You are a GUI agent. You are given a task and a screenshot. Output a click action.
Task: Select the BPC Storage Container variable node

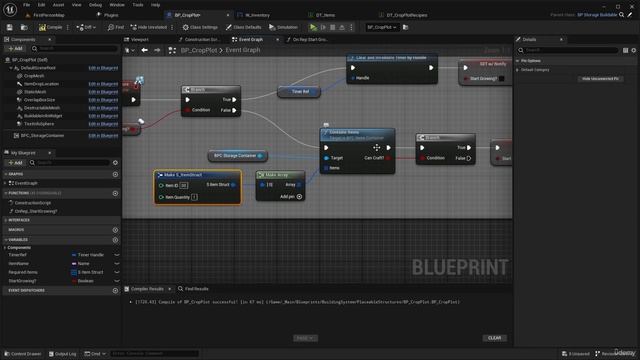238,156
